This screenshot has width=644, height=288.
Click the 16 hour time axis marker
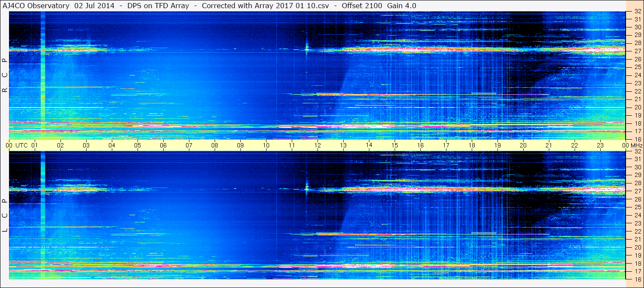point(420,146)
